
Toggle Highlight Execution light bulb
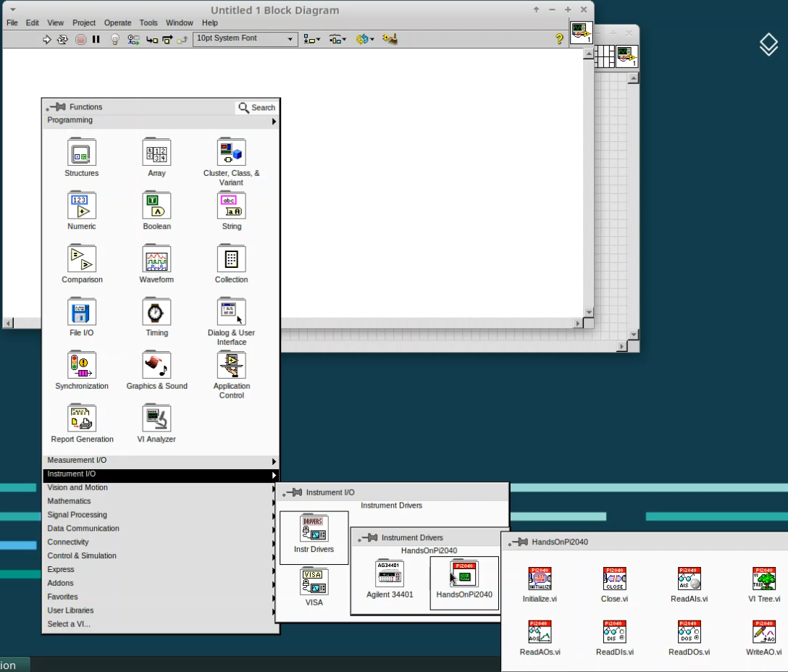(115, 39)
